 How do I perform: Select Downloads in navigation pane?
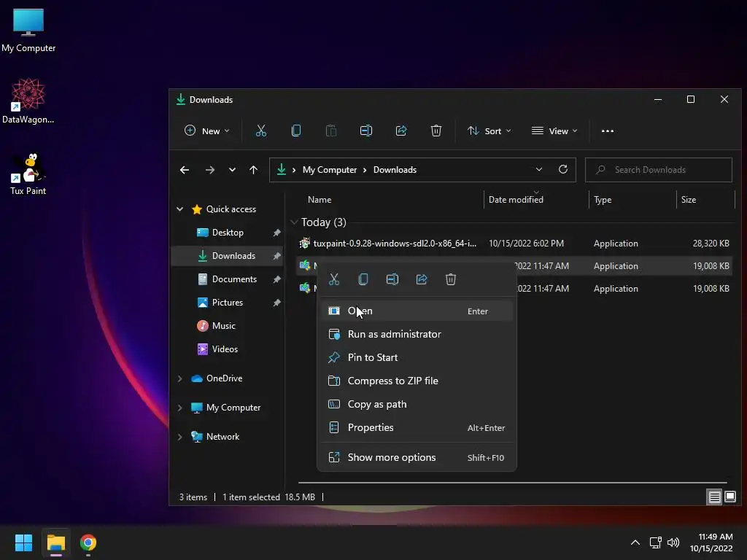(228, 256)
